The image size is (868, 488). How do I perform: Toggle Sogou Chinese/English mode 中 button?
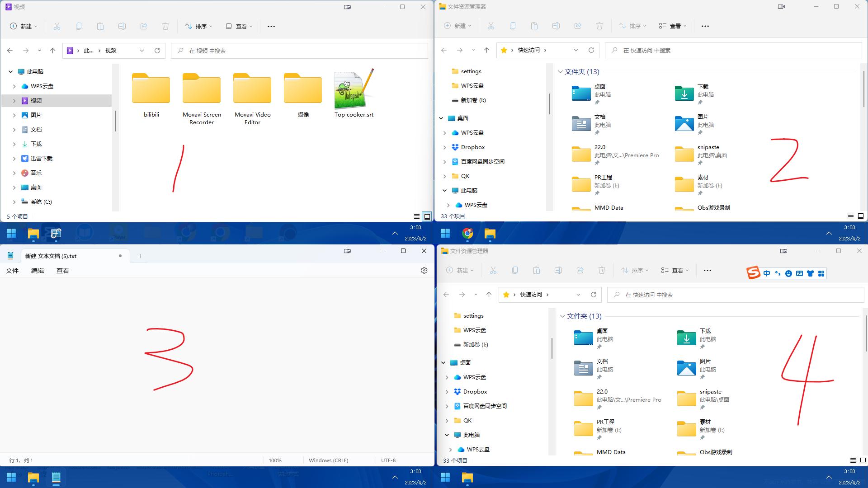767,273
